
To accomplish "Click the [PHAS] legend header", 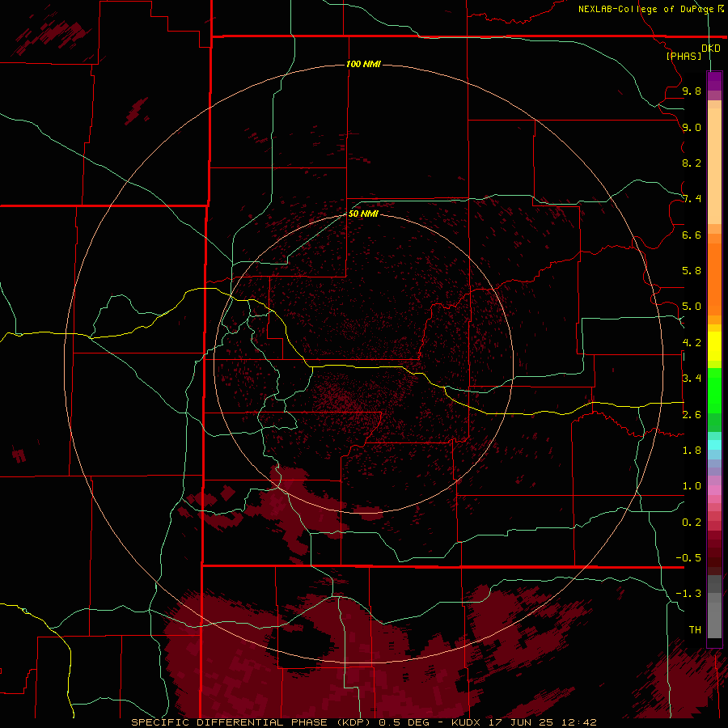I will (x=684, y=57).
